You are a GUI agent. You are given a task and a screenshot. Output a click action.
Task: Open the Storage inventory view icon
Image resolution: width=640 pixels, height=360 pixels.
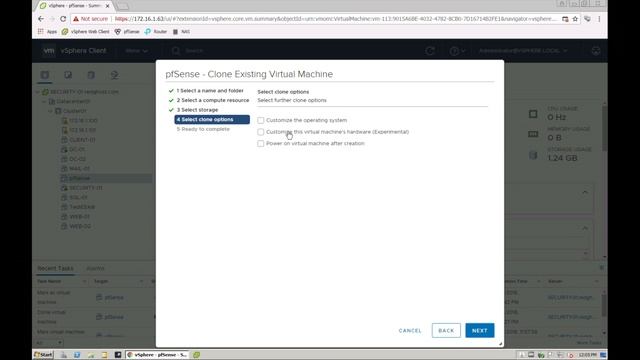(91, 75)
